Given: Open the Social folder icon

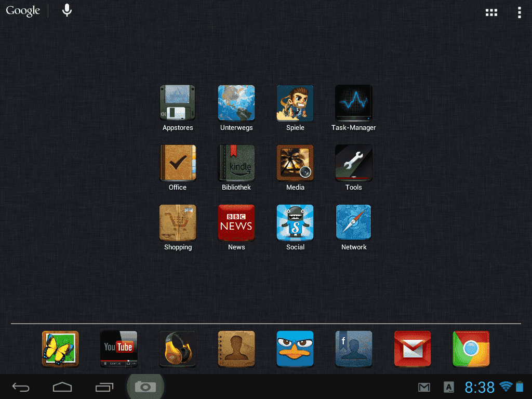Looking at the screenshot, I should click(x=295, y=222).
